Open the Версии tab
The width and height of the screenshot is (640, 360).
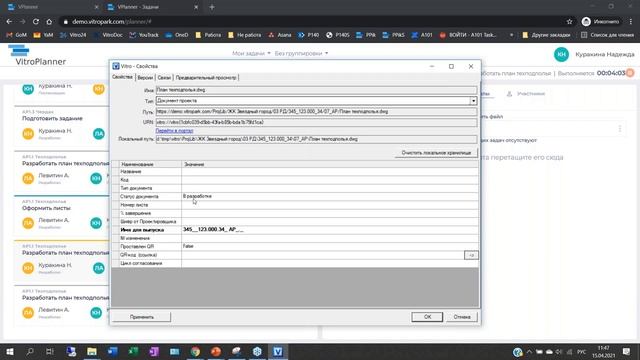[x=145, y=78]
